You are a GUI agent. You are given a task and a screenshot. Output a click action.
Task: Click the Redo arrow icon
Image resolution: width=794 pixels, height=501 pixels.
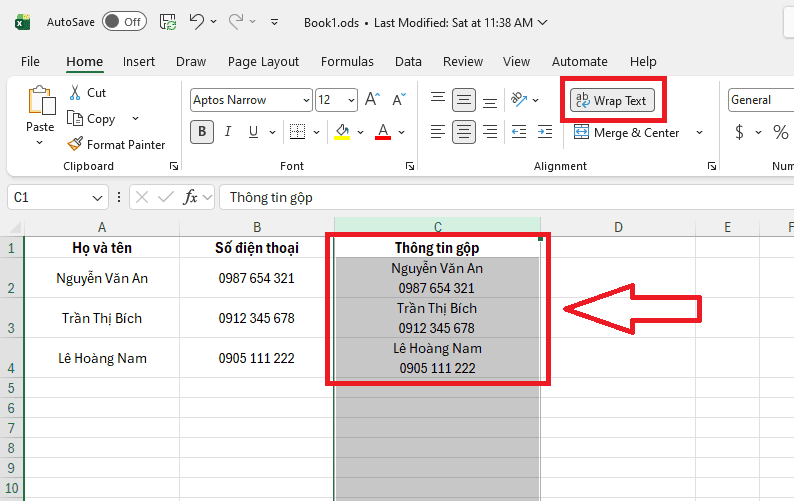pyautogui.click(x=236, y=22)
